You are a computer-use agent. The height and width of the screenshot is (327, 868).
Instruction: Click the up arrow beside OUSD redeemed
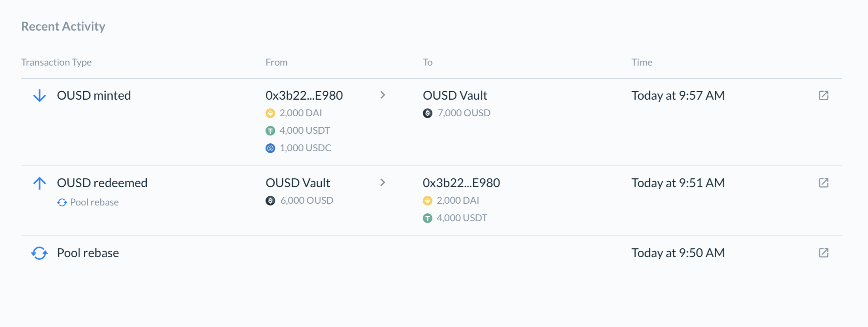click(x=40, y=183)
